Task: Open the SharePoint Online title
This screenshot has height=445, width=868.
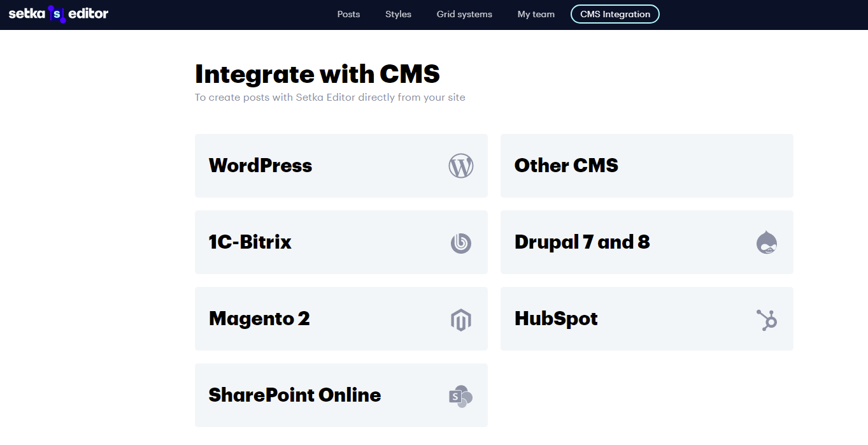Action: tap(295, 395)
